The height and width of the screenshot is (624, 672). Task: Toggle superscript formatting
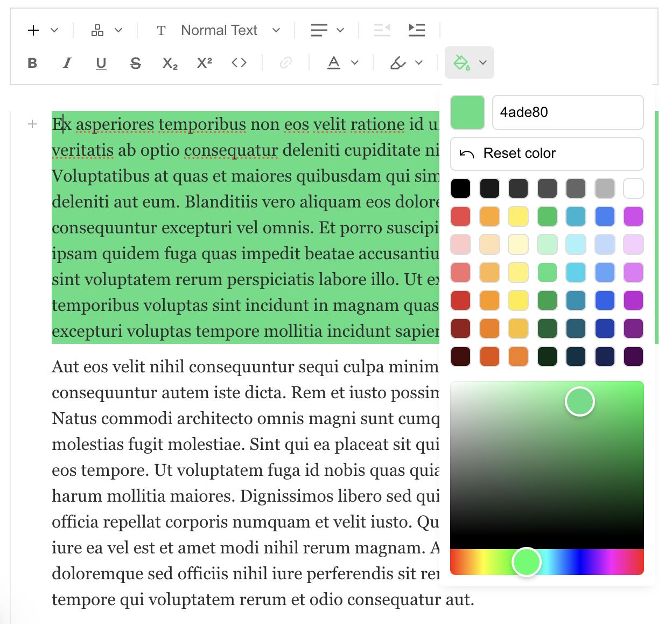205,63
